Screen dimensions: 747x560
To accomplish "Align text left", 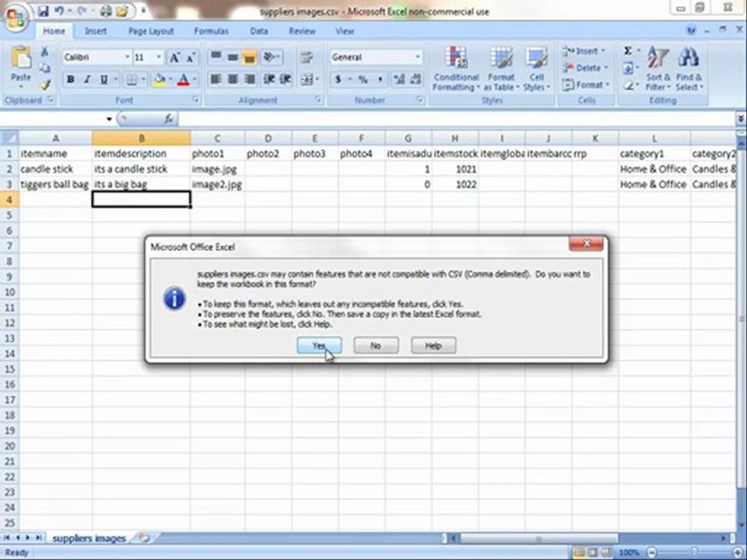I will [216, 79].
